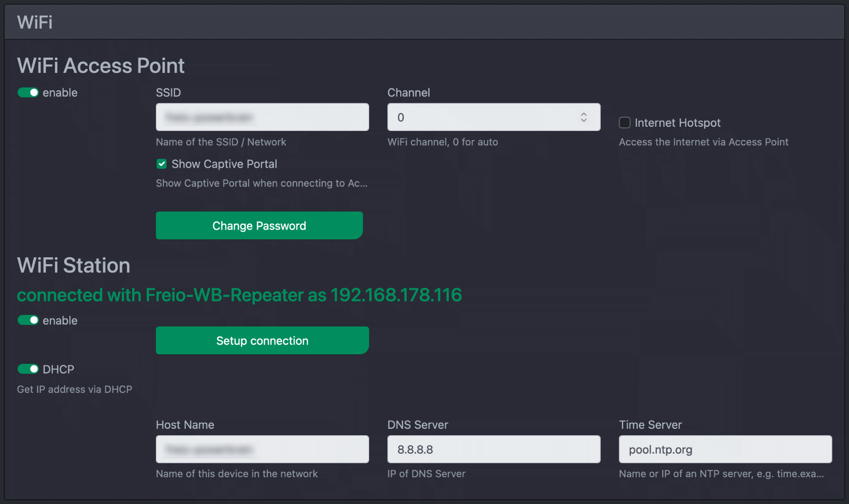The image size is (849, 504).
Task: Enable the Internet Hotspot option
Action: [624, 123]
